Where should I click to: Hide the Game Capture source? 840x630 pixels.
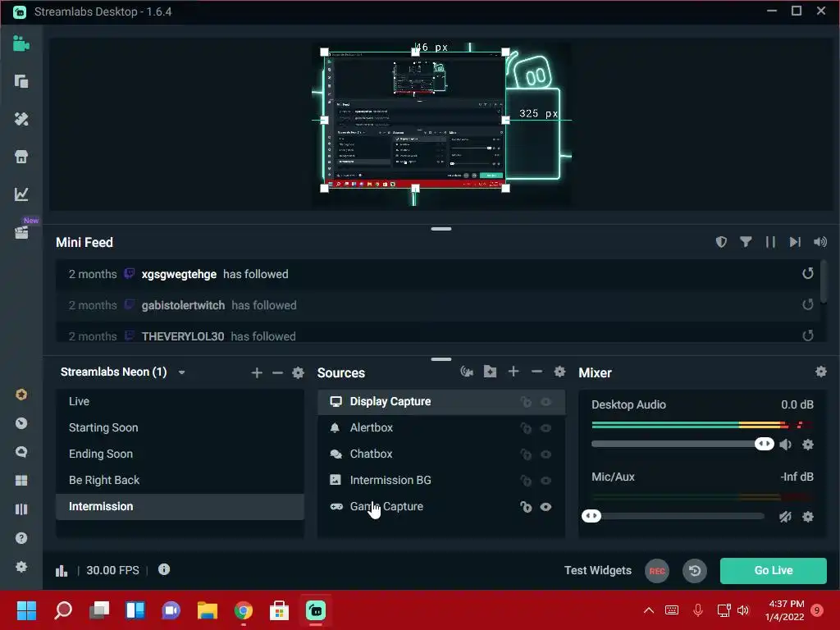(x=546, y=507)
